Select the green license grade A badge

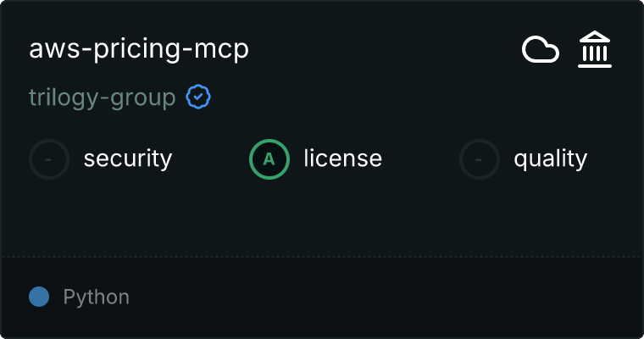click(269, 159)
